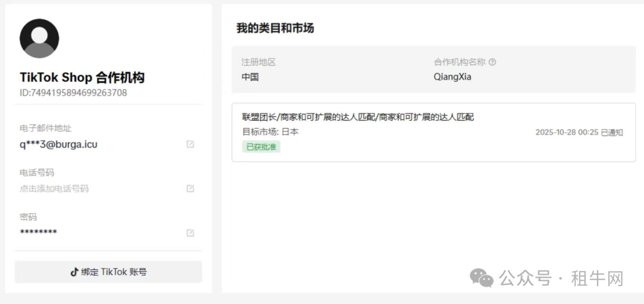The width and height of the screenshot is (644, 304).
Task: Click 点击添加电话号码 placeholder text
Action: [x=54, y=189]
